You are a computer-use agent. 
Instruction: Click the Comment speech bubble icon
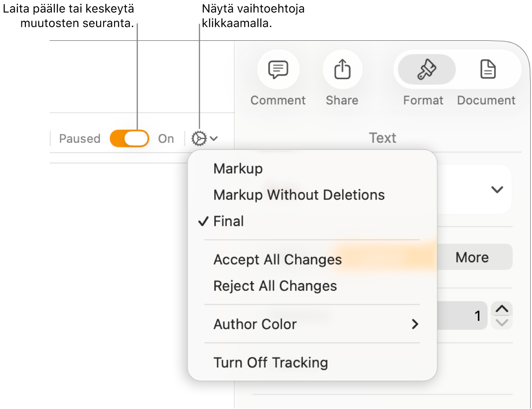[278, 70]
